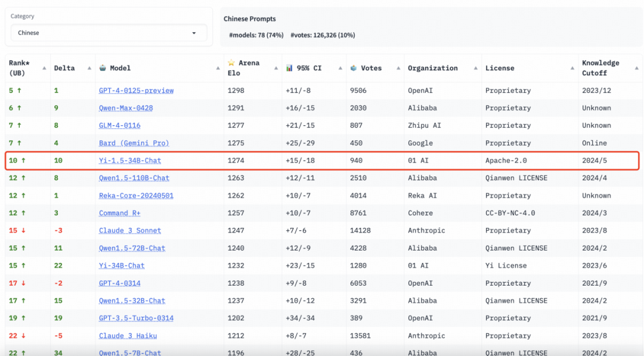Click the Chinese Prompts heading
The height and width of the screenshot is (356, 644).
(x=250, y=19)
